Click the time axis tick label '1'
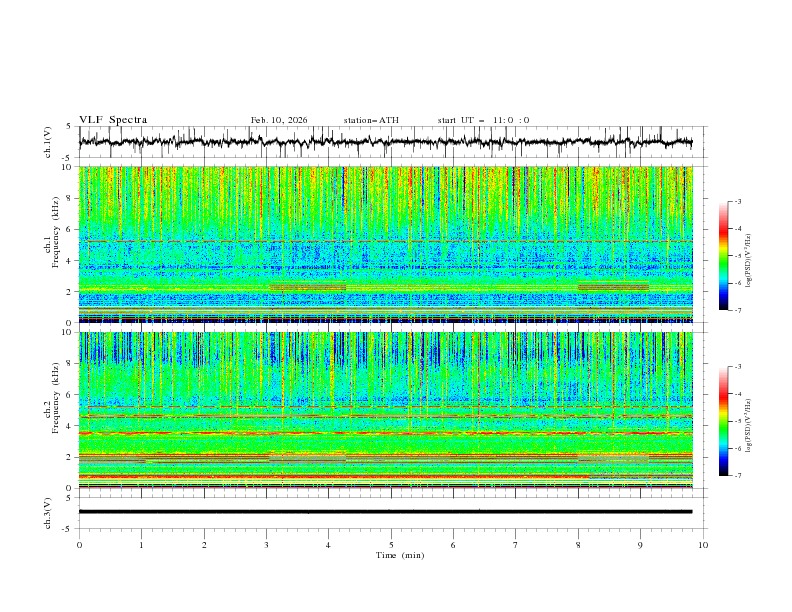Viewport: 792px width, 612px height. (x=141, y=545)
